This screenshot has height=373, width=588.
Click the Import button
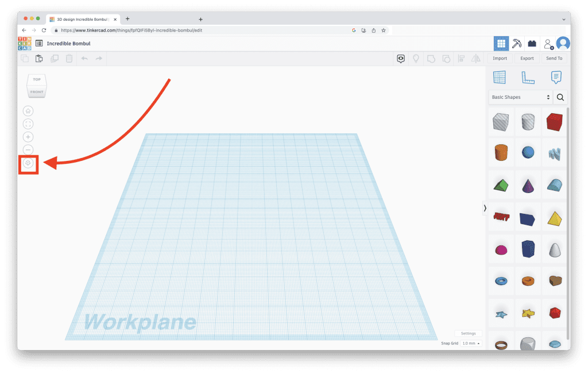click(x=500, y=58)
